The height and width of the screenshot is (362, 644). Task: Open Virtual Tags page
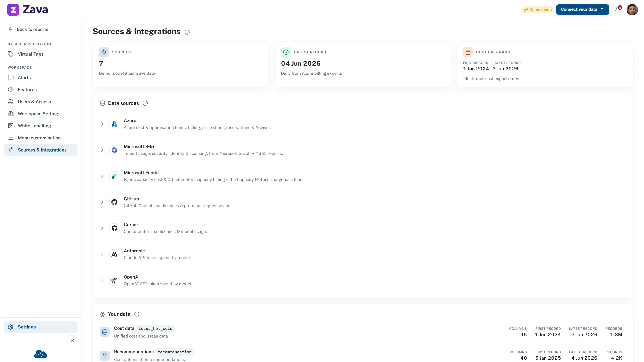point(41,54)
